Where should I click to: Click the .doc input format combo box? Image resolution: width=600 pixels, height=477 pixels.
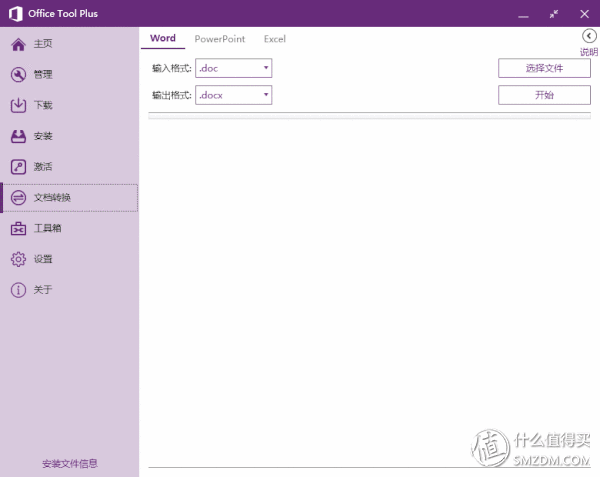click(x=233, y=68)
